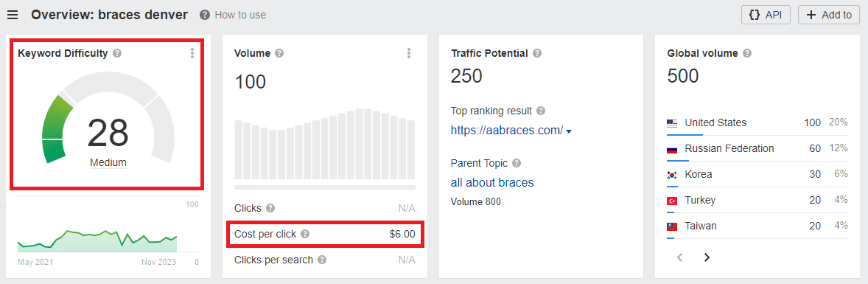Click help icon beside Global volume
This screenshot has height=284, width=868.
(x=746, y=53)
